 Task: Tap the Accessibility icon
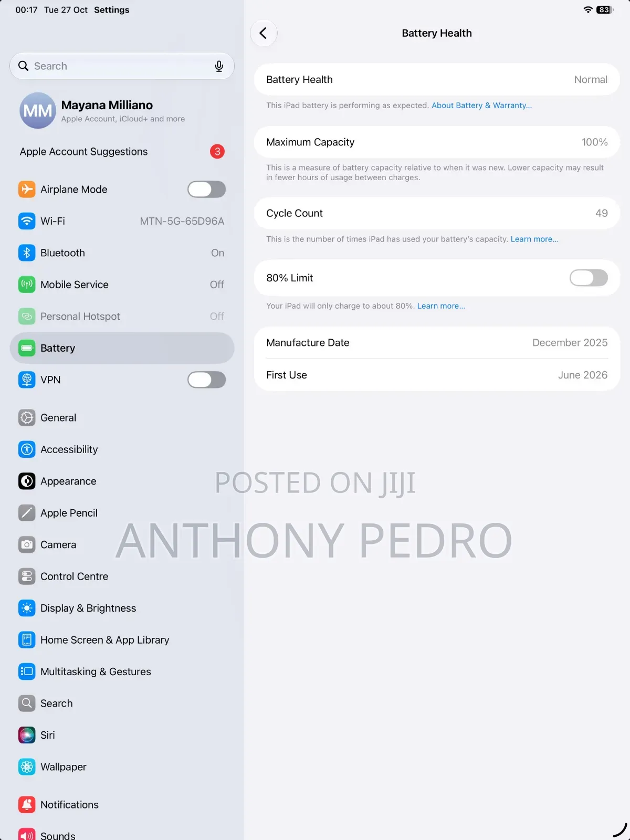(x=27, y=449)
